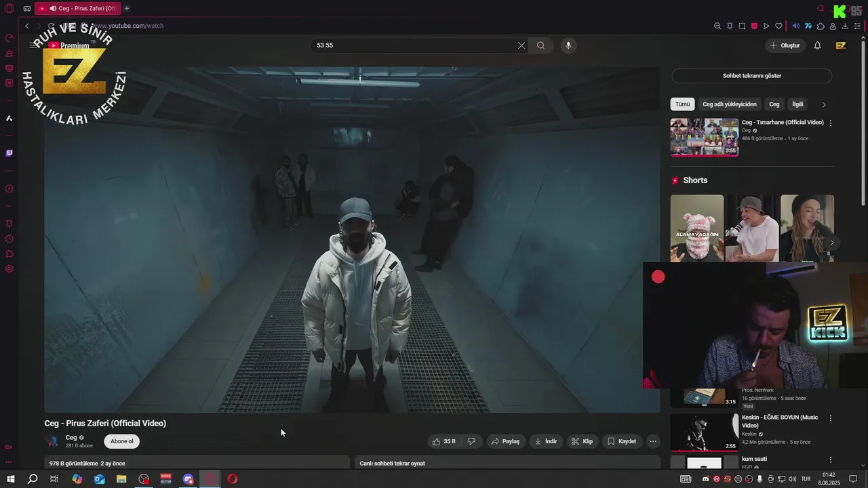Share video with Paylaş button

[505, 441]
